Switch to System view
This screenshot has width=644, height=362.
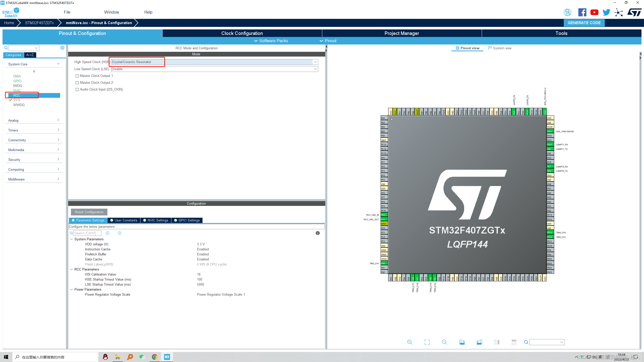500,48
